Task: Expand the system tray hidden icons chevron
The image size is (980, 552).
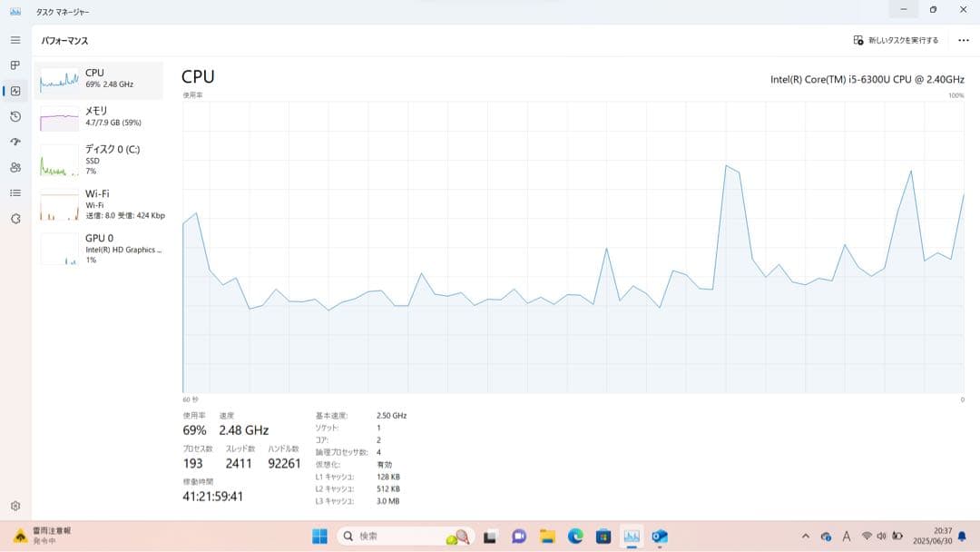Action: [805, 537]
